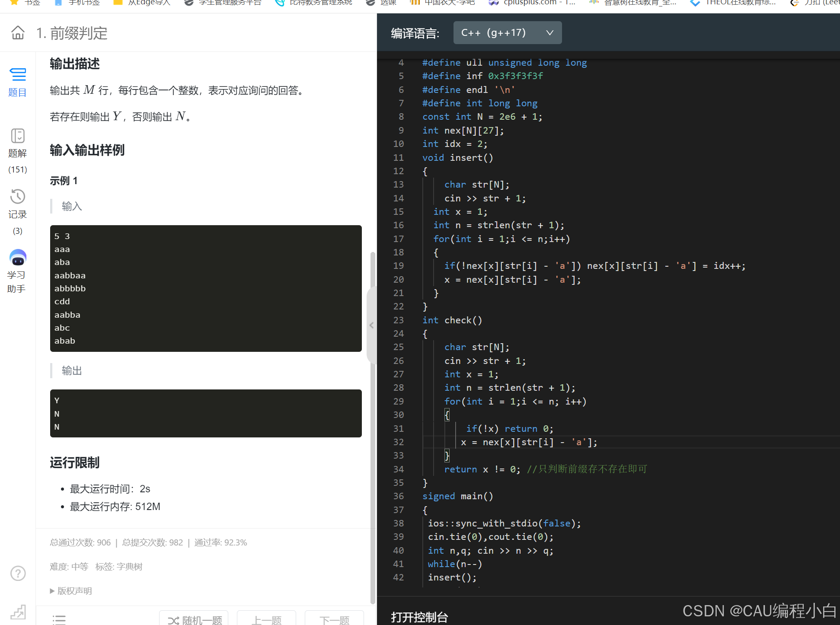Click the bottom-left chart feedback icon
The image size is (840, 625).
(x=18, y=612)
